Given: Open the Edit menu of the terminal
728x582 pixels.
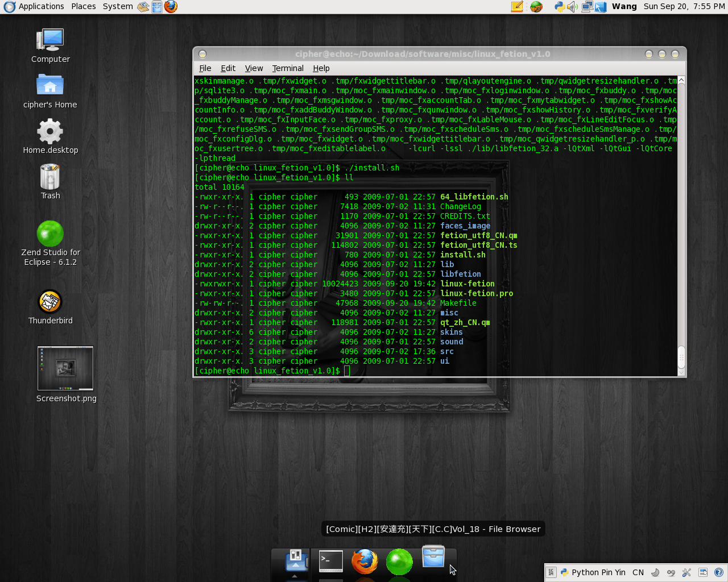Looking at the screenshot, I should coord(228,68).
